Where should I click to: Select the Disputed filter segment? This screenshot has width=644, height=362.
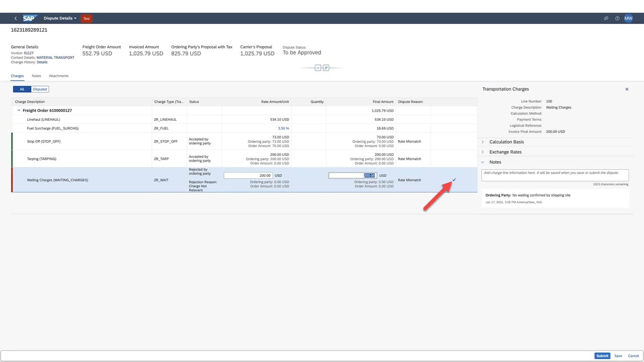[40, 89]
